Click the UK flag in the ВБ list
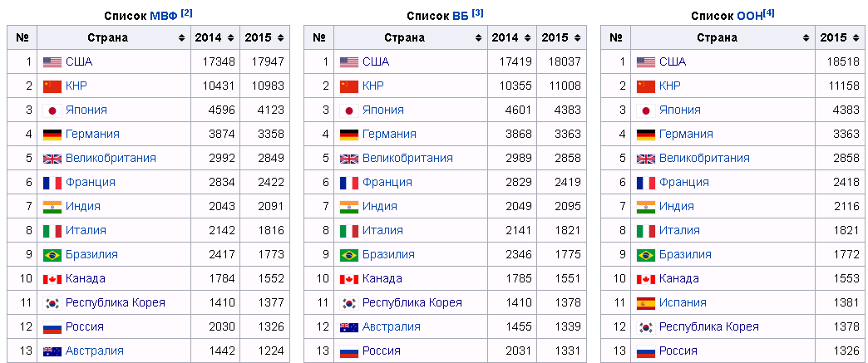The height and width of the screenshot is (363, 868). [348, 159]
